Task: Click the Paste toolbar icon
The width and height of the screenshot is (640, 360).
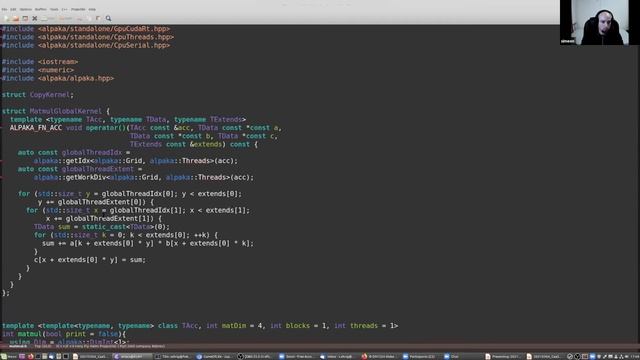Action: pyautogui.click(x=98, y=18)
